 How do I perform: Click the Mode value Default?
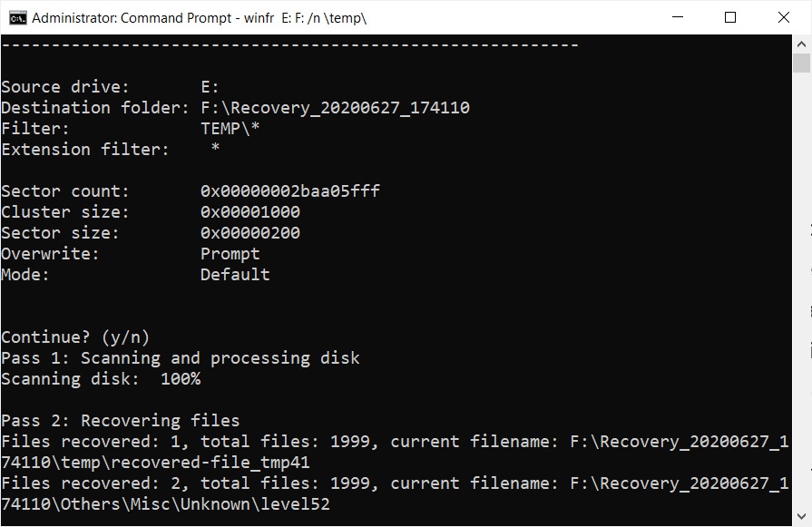234,275
